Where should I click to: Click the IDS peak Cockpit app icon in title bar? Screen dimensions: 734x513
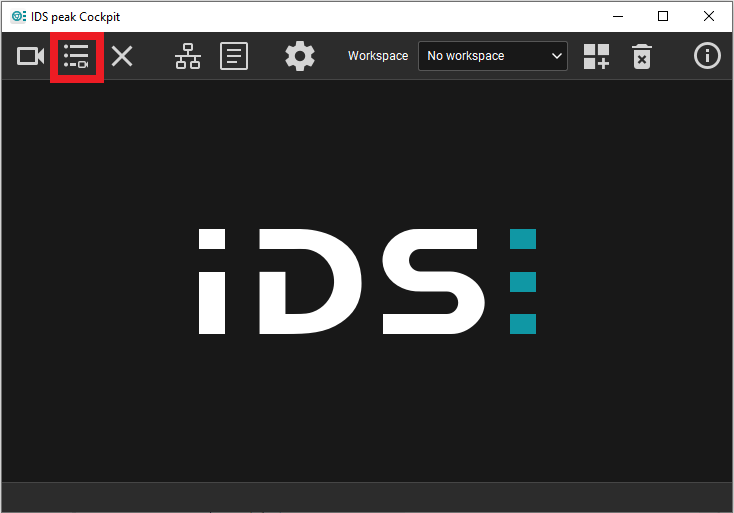[x=18, y=17]
